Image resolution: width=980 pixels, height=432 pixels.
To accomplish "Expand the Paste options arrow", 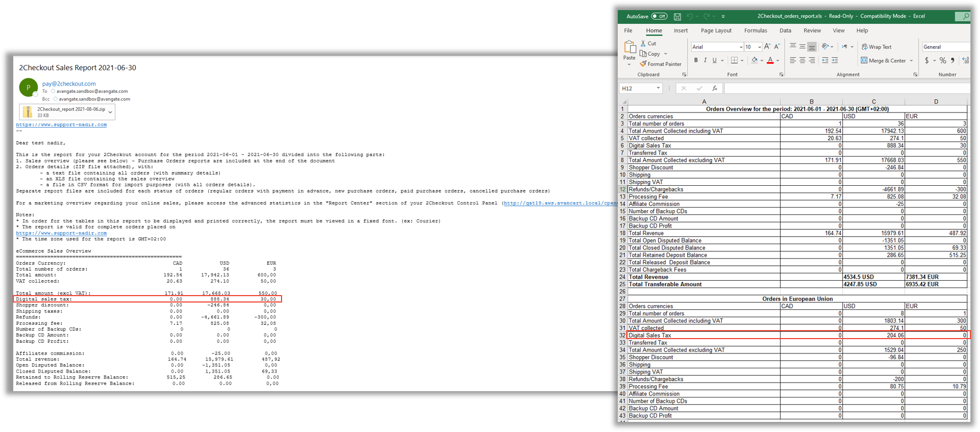I will (x=629, y=65).
